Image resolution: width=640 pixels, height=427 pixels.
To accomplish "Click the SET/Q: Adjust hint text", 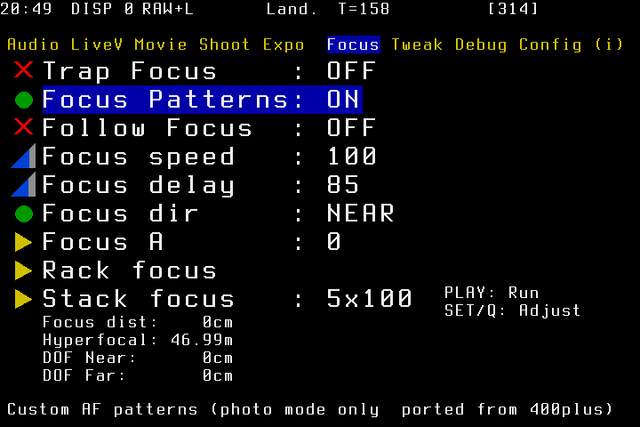I will tap(512, 311).
